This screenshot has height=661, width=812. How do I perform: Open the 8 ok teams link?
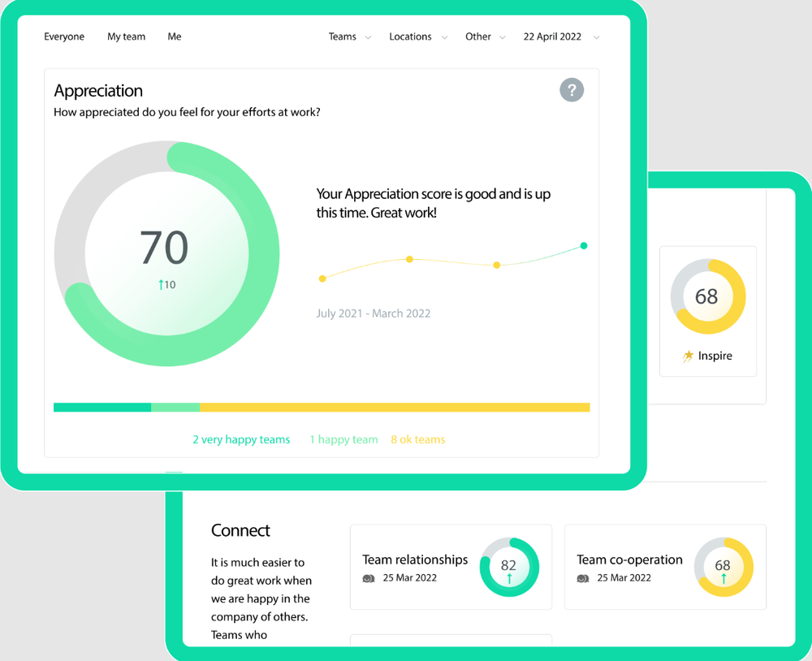coord(418,440)
